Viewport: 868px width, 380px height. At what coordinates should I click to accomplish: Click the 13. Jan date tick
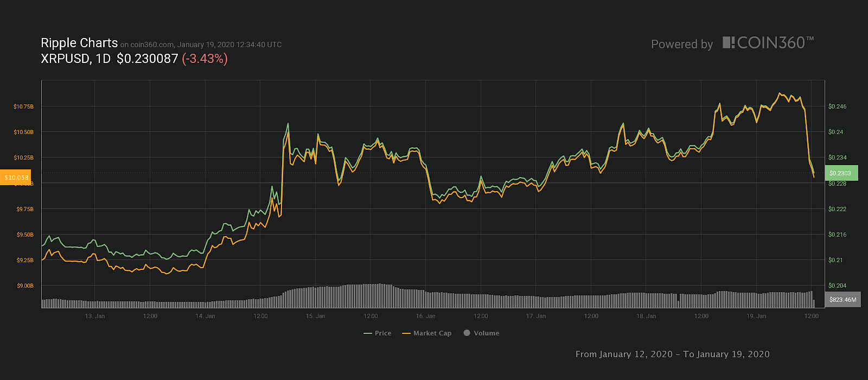[95, 316]
